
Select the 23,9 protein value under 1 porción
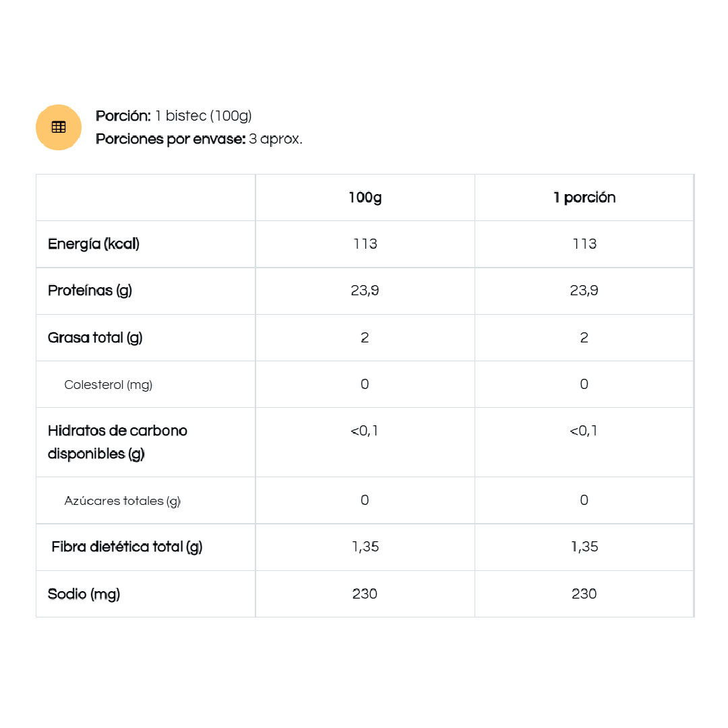click(x=584, y=291)
